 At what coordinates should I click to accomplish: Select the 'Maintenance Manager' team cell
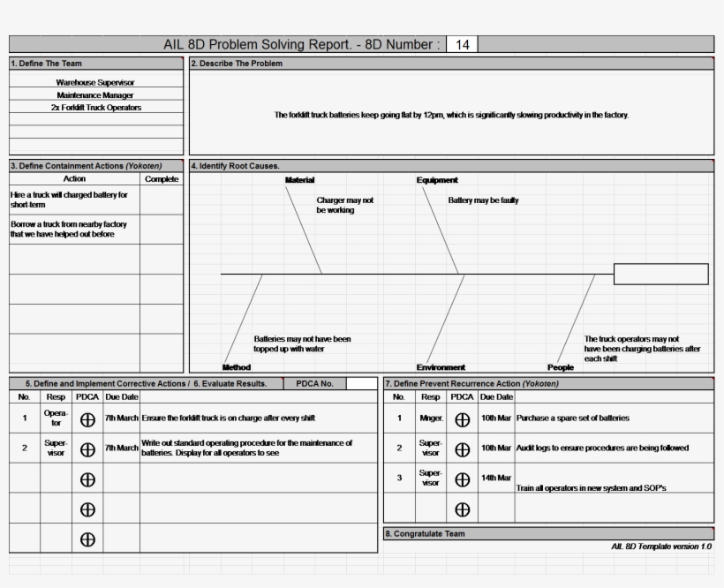click(x=96, y=94)
